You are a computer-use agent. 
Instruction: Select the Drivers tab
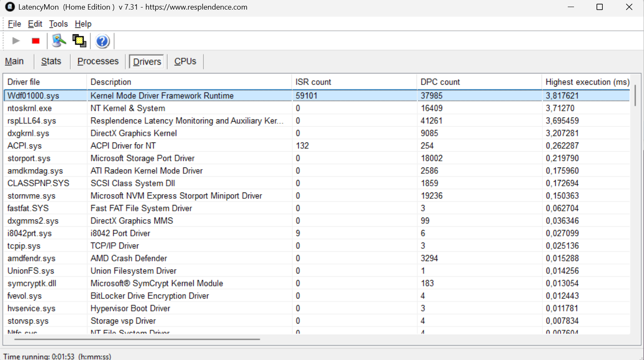click(x=147, y=62)
